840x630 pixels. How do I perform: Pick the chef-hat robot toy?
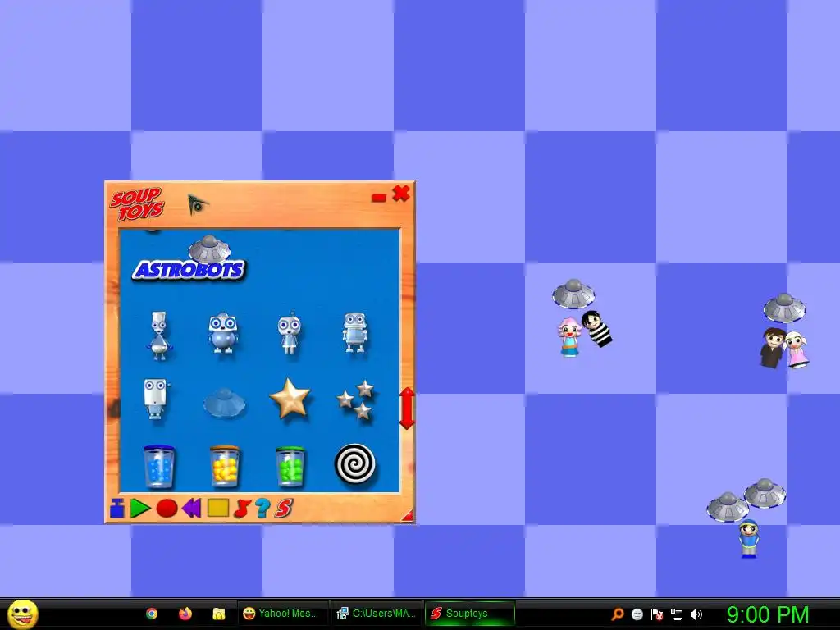(x=158, y=335)
